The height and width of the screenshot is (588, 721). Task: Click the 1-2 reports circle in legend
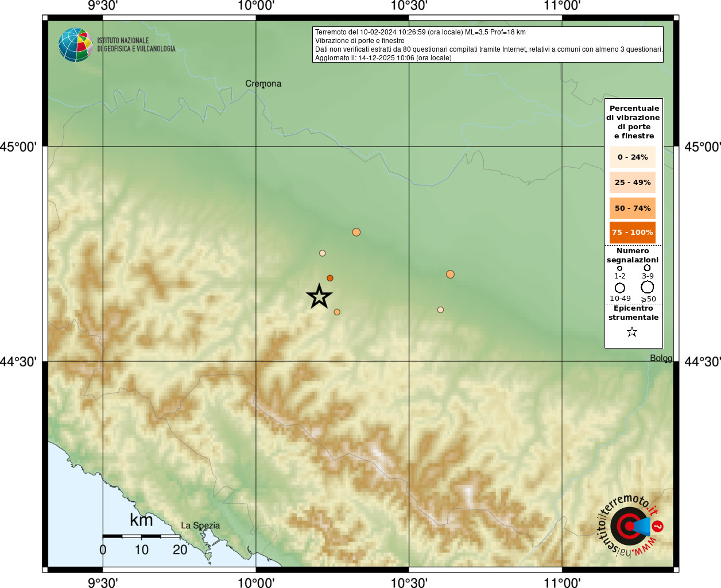[x=620, y=268]
